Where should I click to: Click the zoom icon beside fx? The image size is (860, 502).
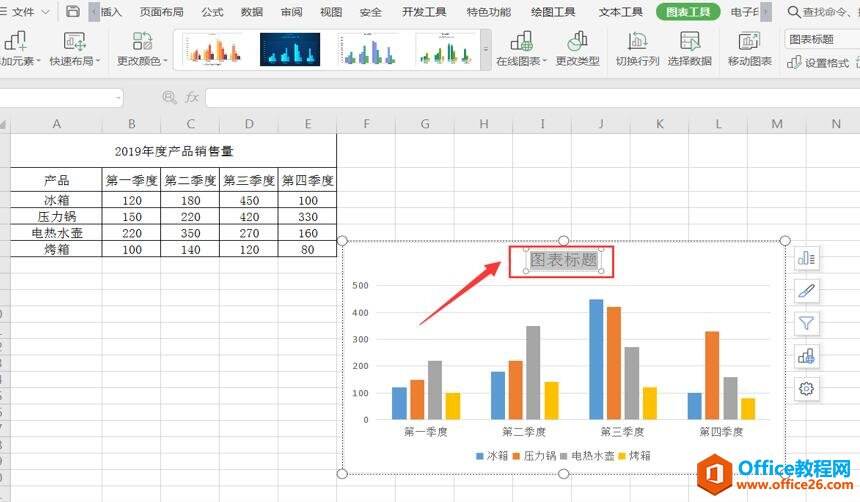169,98
